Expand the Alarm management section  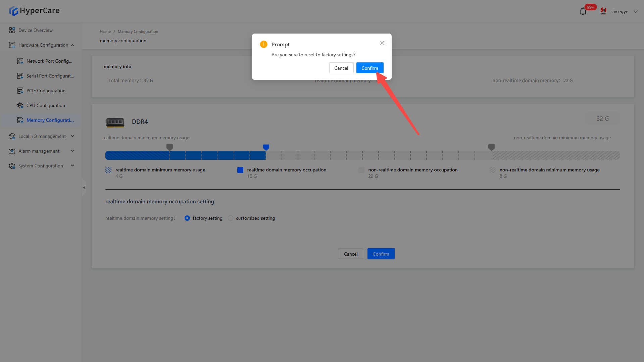72,151
